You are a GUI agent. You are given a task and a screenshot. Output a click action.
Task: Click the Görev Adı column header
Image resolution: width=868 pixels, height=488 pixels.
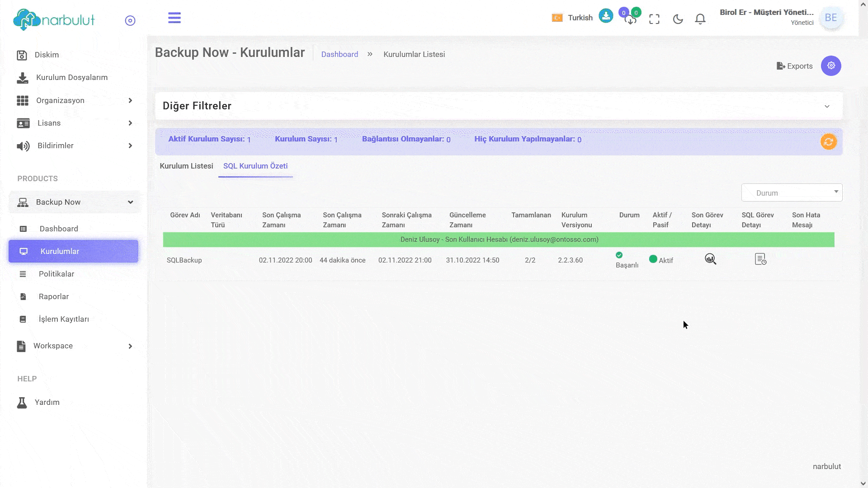pyautogui.click(x=185, y=215)
